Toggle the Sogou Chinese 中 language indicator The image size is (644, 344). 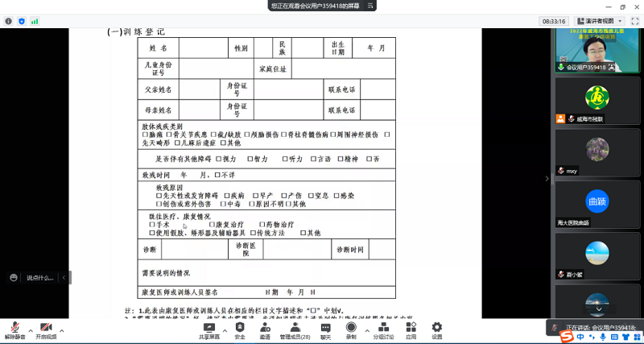[x=580, y=337]
